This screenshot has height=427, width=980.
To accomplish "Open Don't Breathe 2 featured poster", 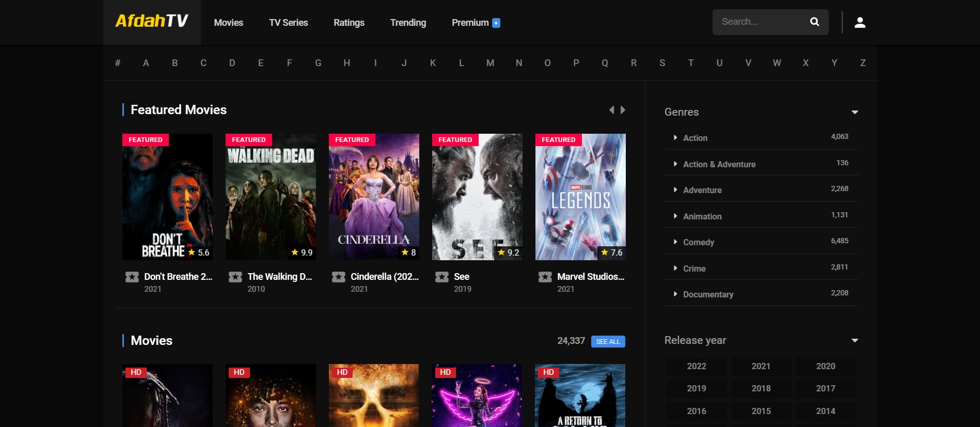I will pos(167,197).
